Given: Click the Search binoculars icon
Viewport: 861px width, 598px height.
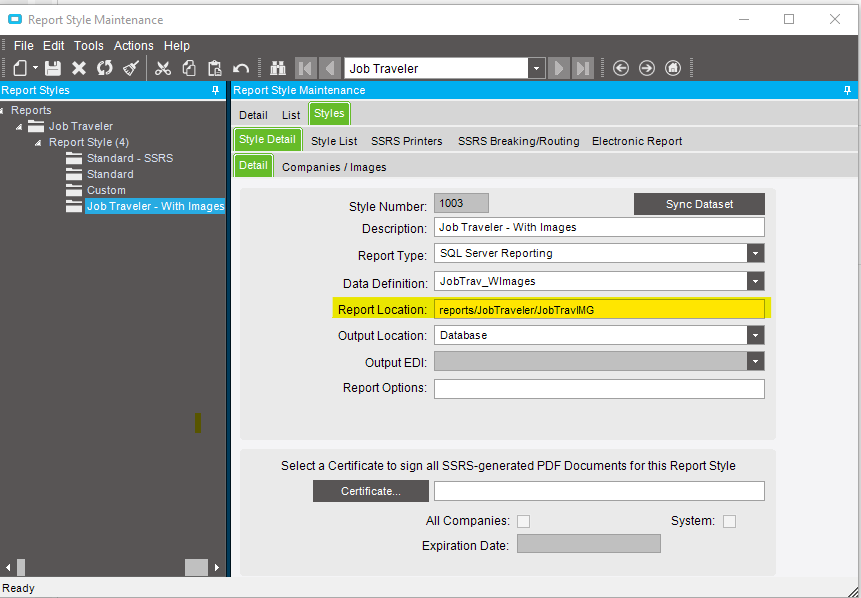Looking at the screenshot, I should click(278, 68).
